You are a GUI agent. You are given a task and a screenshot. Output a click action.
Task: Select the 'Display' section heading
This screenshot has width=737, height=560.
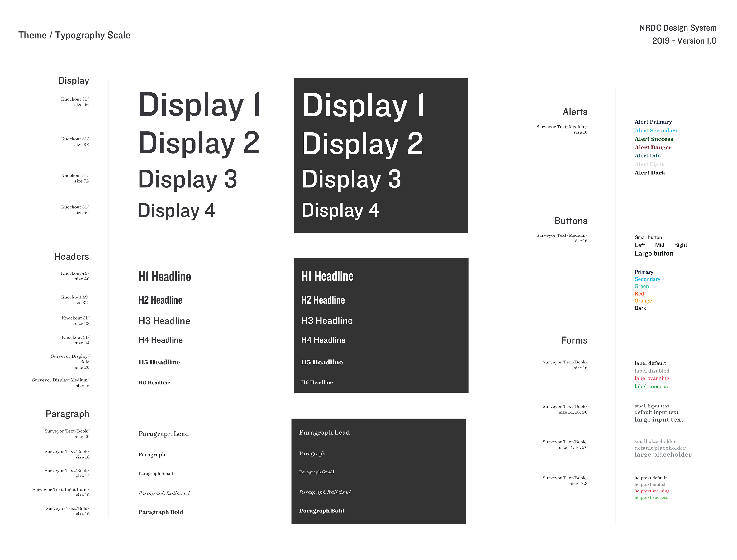click(74, 81)
